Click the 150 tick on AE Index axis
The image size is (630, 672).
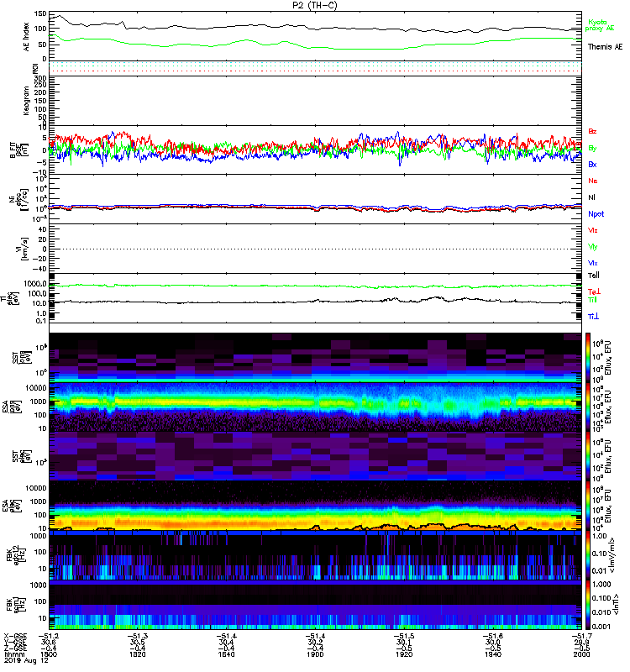[x=40, y=14]
